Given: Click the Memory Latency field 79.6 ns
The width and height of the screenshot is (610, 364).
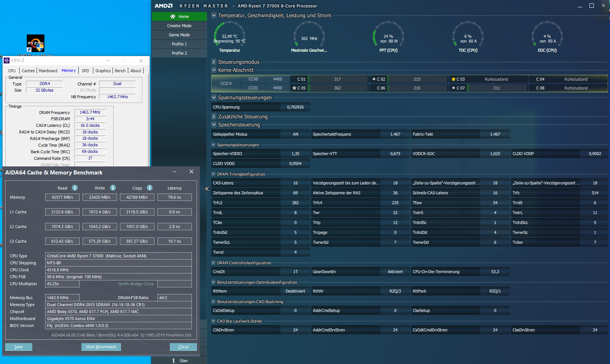Looking at the screenshot, I should [175, 197].
